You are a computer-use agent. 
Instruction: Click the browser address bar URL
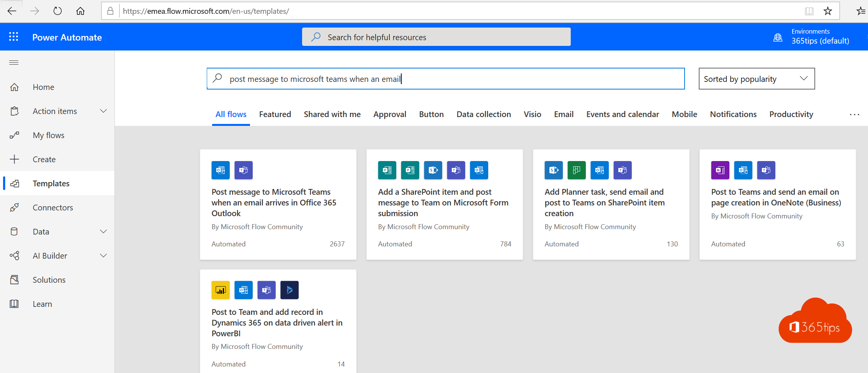[206, 11]
